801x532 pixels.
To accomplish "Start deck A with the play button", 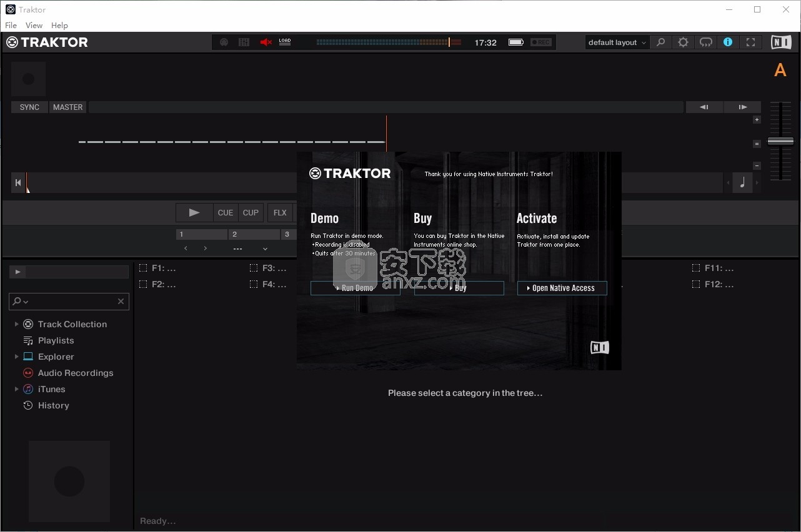I will pyautogui.click(x=194, y=213).
